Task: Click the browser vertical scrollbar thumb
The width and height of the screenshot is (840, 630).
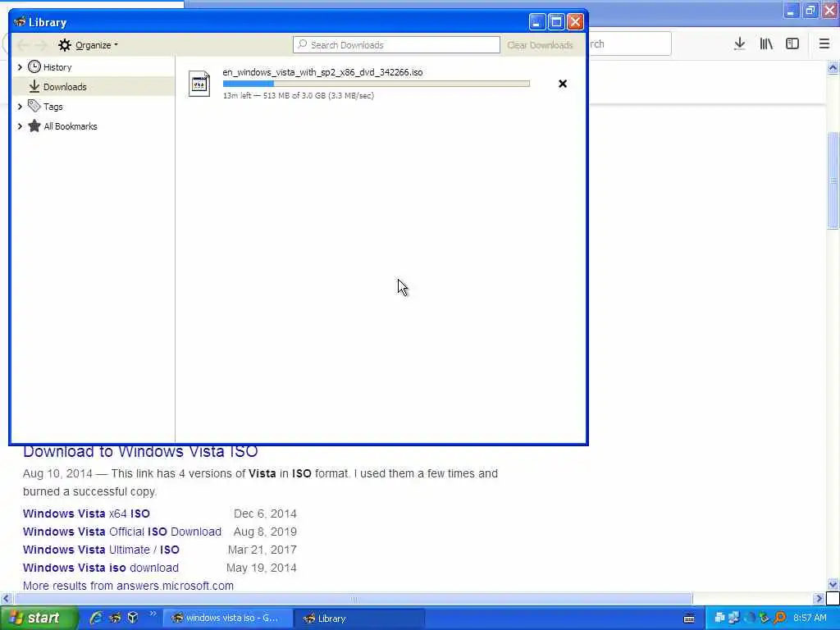Action: tap(833, 180)
